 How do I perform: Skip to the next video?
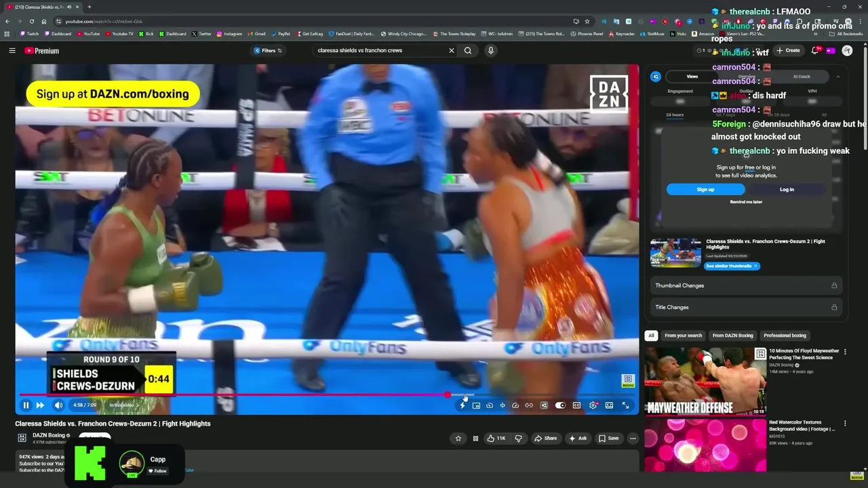pos(40,405)
